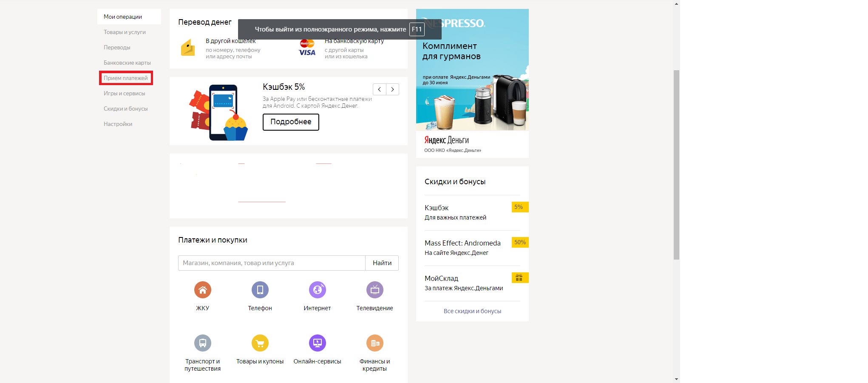This screenshot has height=383, width=868.
Task: Open transfer В другой кошелек link
Action: 231,41
